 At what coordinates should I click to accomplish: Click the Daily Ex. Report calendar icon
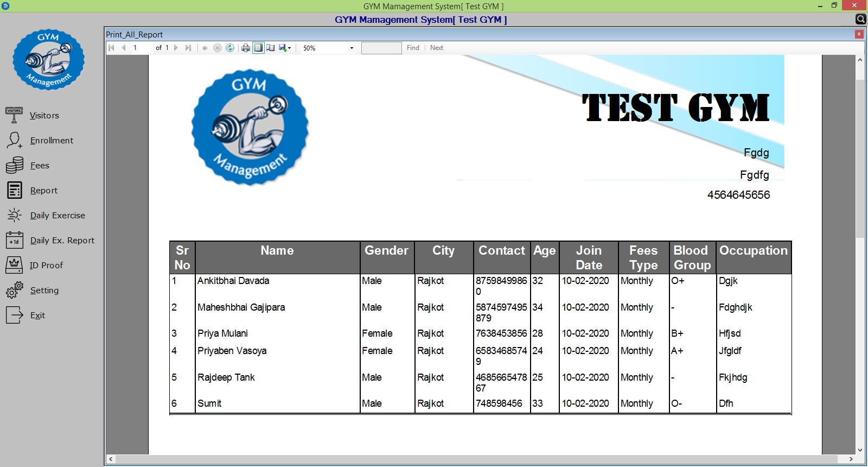point(14,240)
